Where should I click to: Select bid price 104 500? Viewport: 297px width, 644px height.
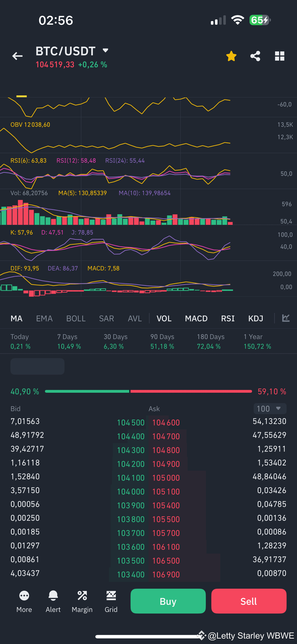pos(131,423)
